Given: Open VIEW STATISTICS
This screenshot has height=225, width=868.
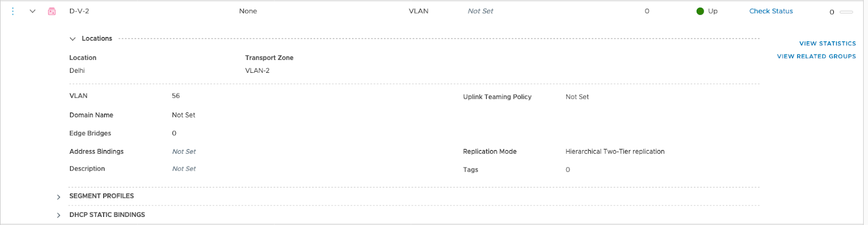Looking at the screenshot, I should [x=827, y=43].
